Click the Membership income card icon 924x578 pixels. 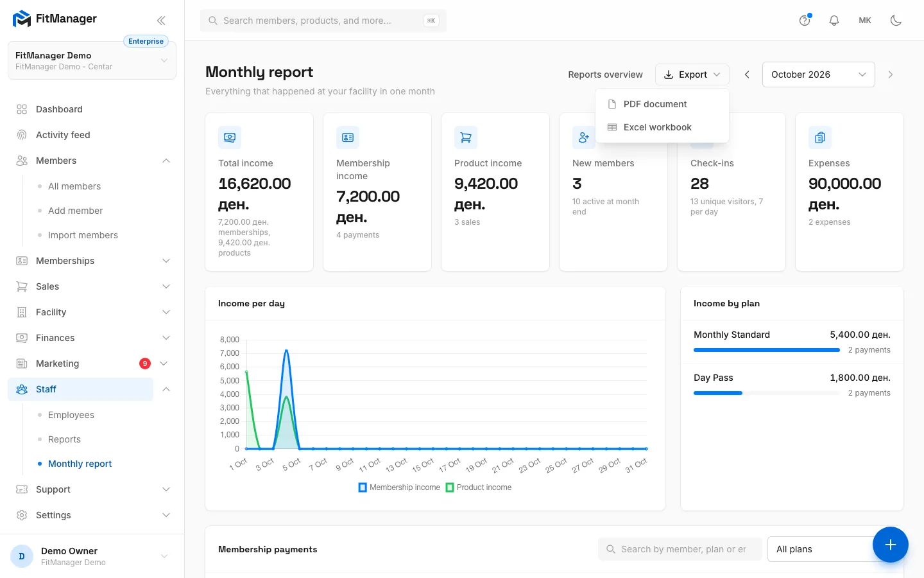(348, 137)
